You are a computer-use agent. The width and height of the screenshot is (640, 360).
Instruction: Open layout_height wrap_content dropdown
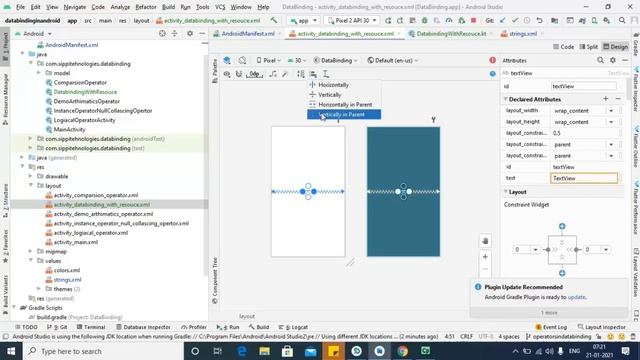(611, 122)
